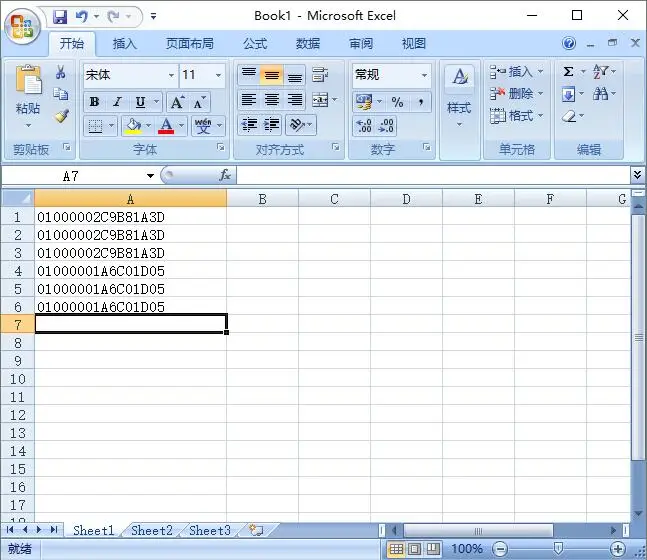Open the 格式 cells dropdown arrow

coord(541,116)
